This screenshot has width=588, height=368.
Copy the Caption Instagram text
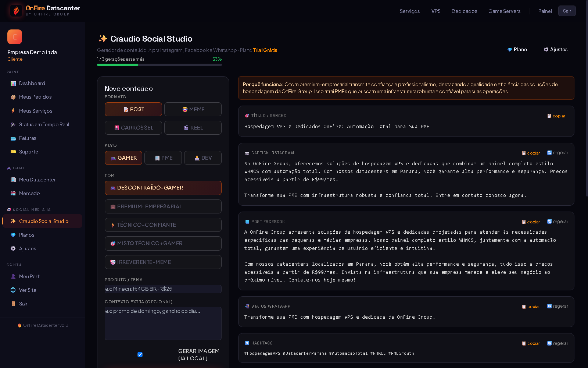click(531, 153)
